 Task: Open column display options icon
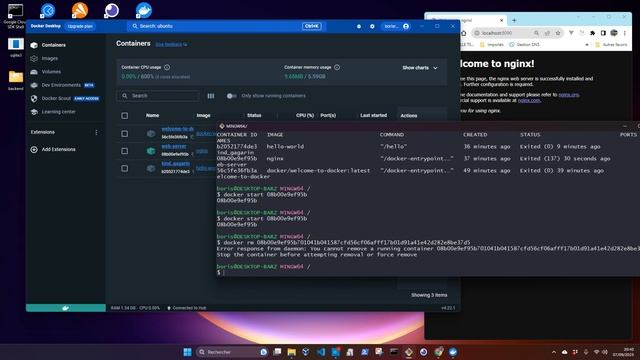[x=211, y=96]
